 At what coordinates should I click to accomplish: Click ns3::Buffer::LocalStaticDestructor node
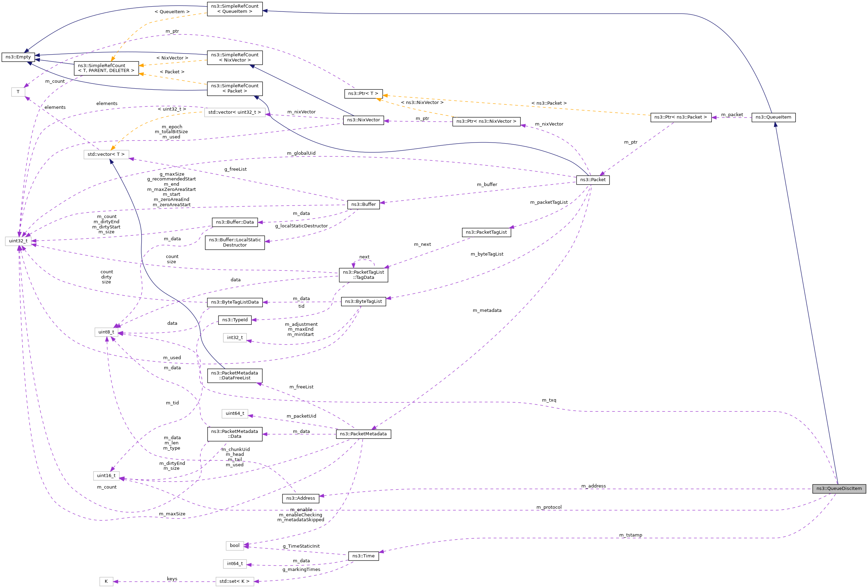235,243
